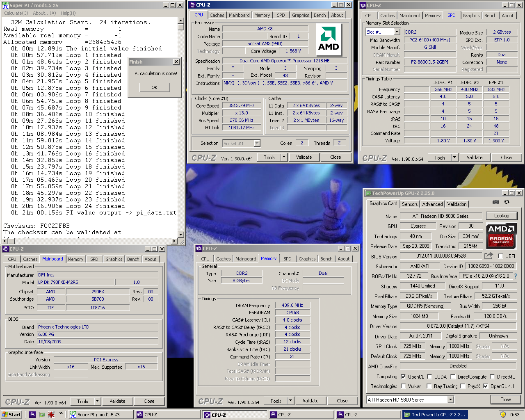Click Validate in the CPU-Z SPD window
This screenshot has height=420, width=525.
click(x=475, y=157)
